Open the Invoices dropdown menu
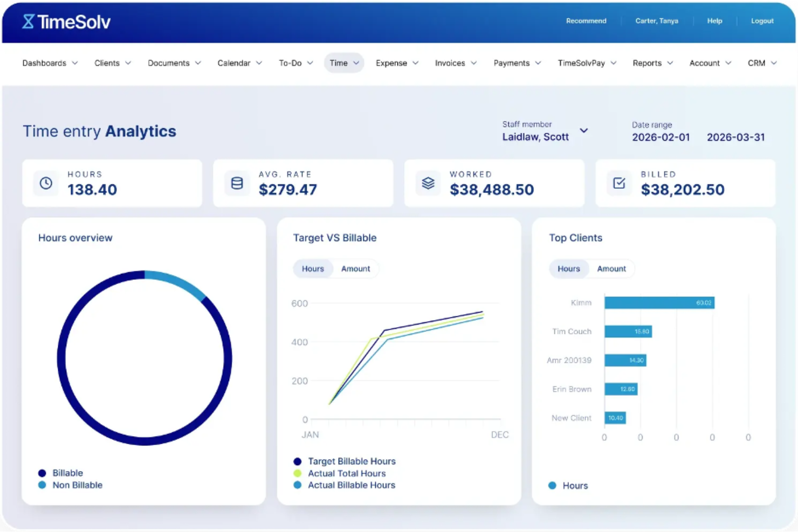Viewport: 798px width, 532px height. pos(455,63)
